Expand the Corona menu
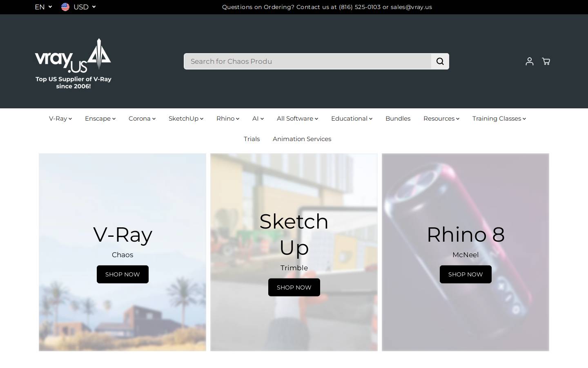The width and height of the screenshot is (588, 368). tap(142, 119)
